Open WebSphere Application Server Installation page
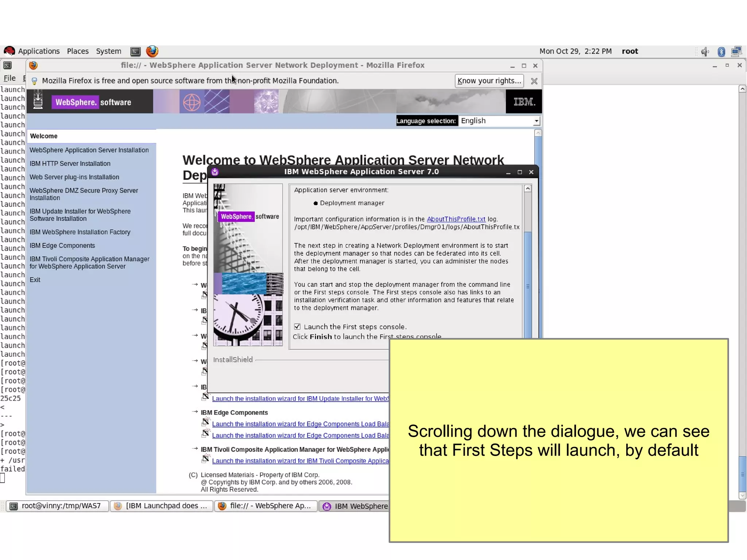This screenshot has height=560, width=747. 89,150
